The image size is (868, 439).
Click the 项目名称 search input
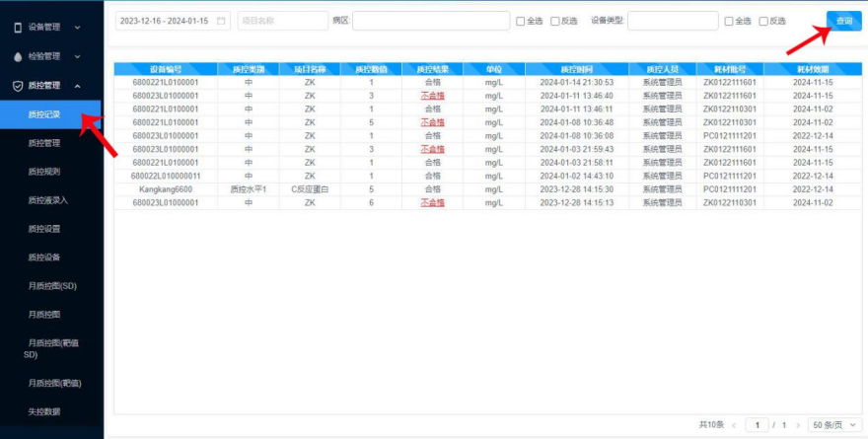click(283, 21)
